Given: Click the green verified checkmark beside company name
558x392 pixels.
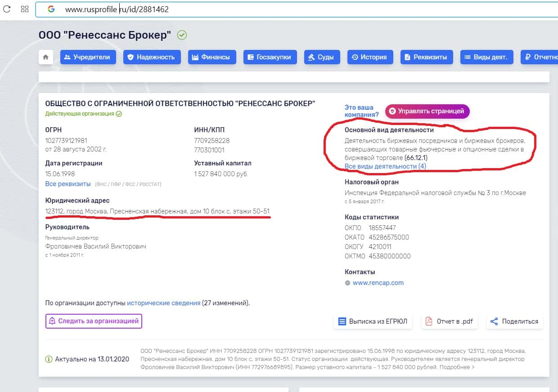Looking at the screenshot, I should tap(182, 35).
